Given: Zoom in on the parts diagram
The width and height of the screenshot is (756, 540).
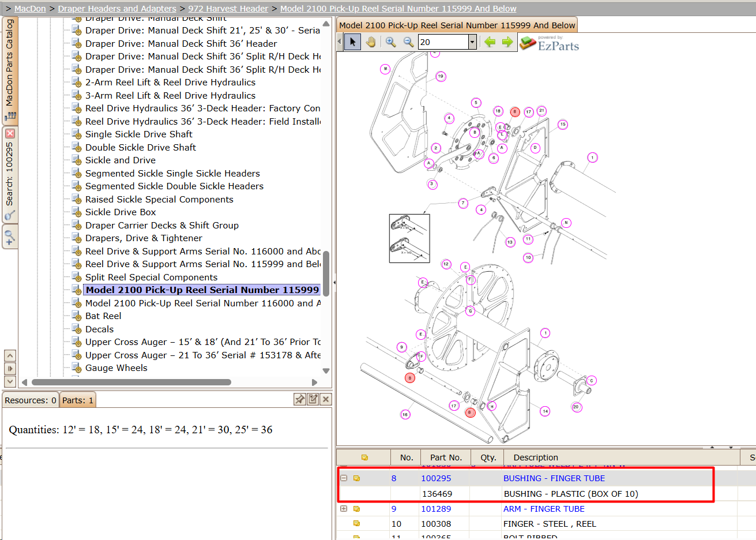Looking at the screenshot, I should (390, 42).
